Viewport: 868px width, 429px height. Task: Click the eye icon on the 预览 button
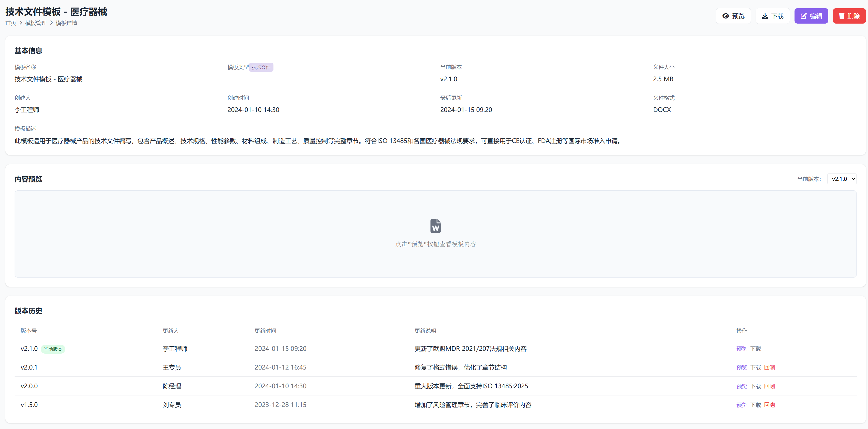(x=726, y=16)
